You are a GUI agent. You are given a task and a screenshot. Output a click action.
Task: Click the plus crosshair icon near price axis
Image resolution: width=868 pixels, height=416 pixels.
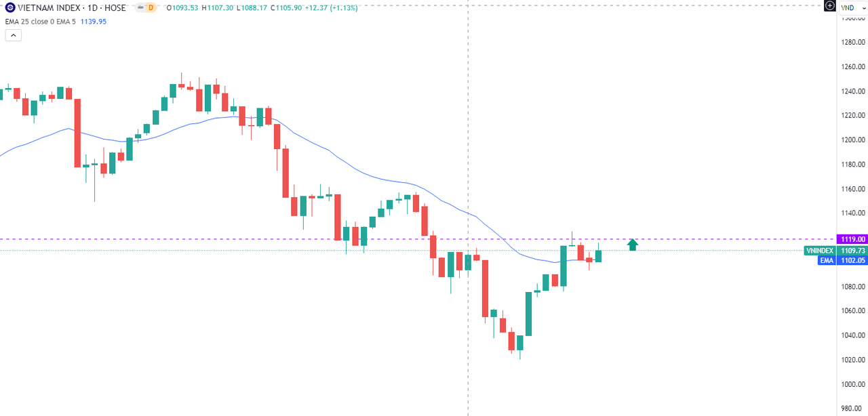pos(829,6)
